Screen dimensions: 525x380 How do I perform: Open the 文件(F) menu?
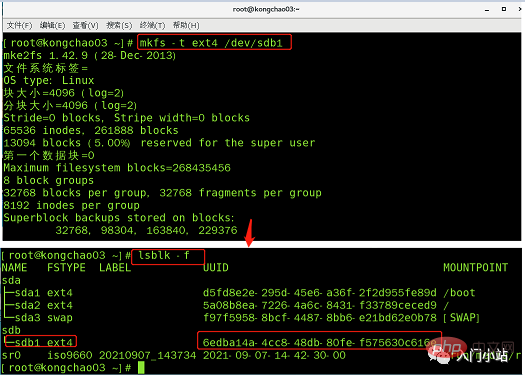click(x=19, y=25)
